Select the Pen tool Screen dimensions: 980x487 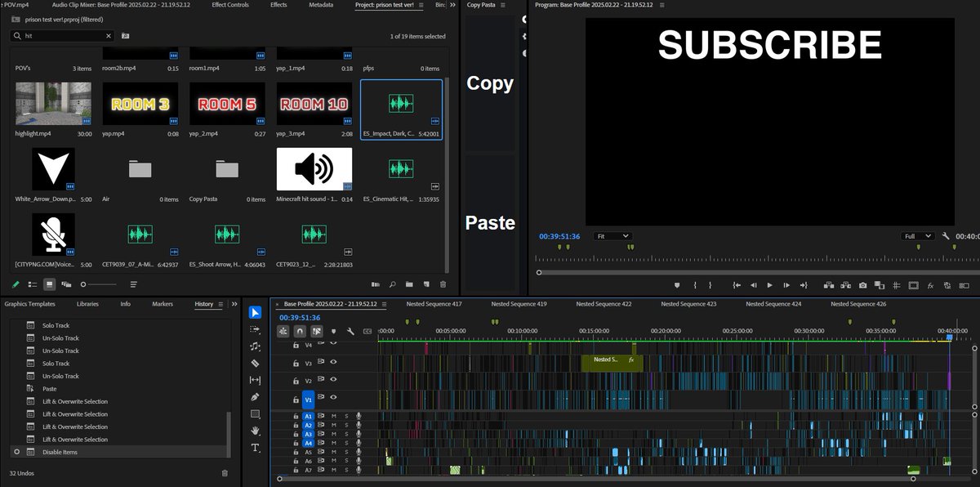pos(256,397)
